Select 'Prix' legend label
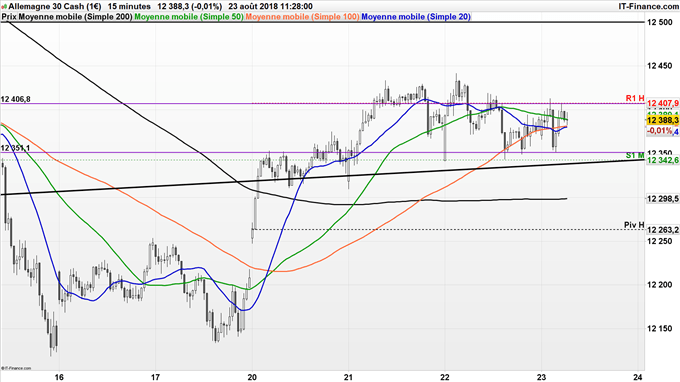Viewport: 680px width, 382px height. point(9,17)
